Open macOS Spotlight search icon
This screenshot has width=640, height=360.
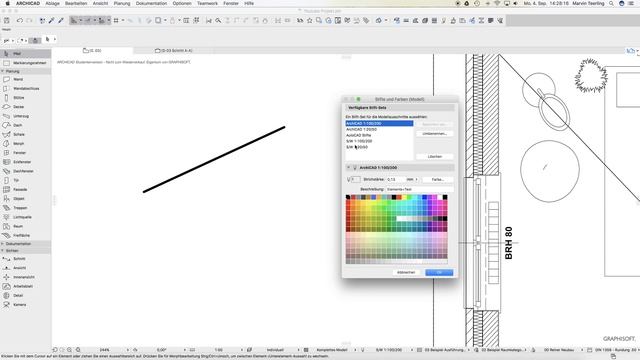click(611, 3)
